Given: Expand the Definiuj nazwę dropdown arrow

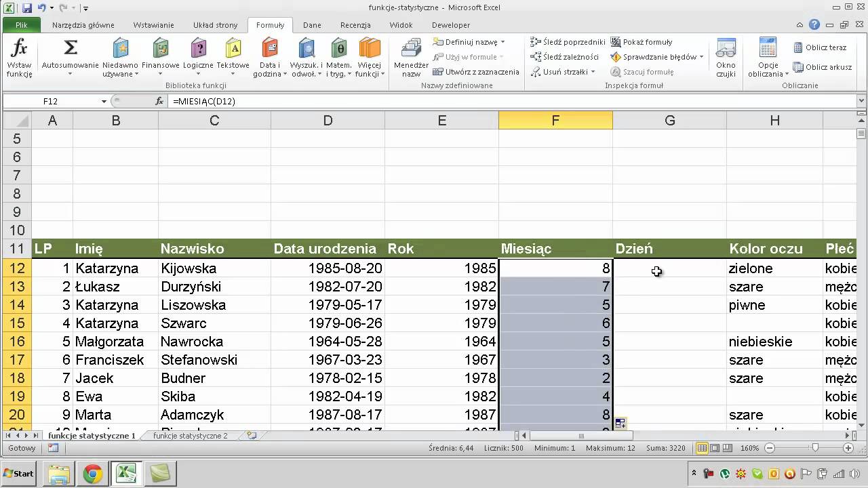Looking at the screenshot, I should pyautogui.click(x=502, y=42).
